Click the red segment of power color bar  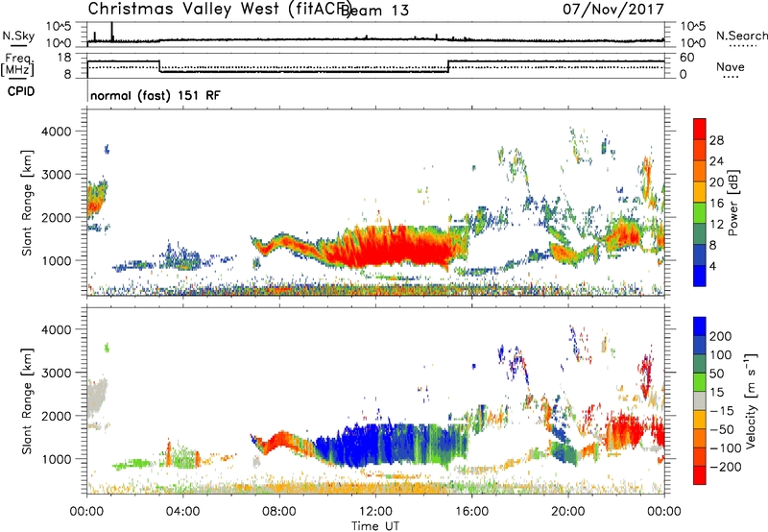[700, 129]
